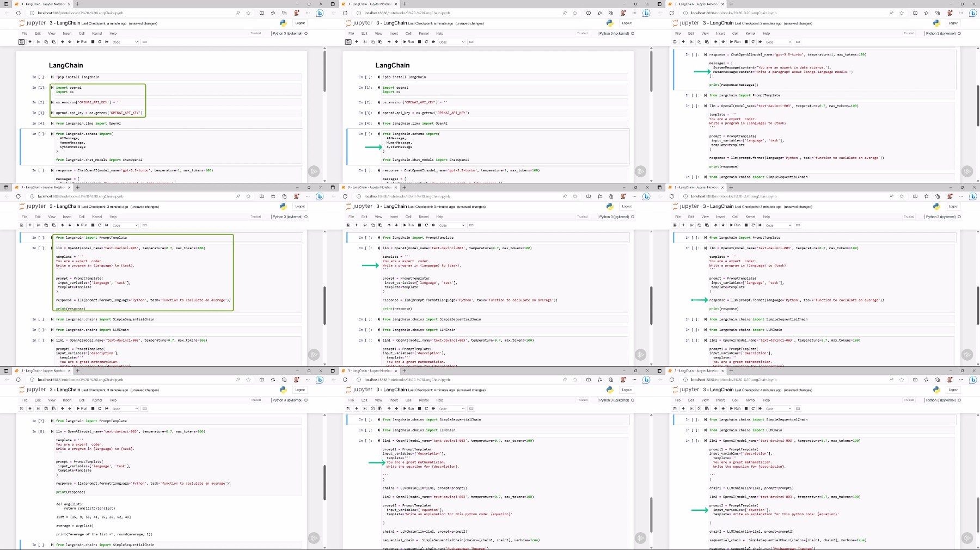Open browser Settings and more in top-center window

pos(634,13)
